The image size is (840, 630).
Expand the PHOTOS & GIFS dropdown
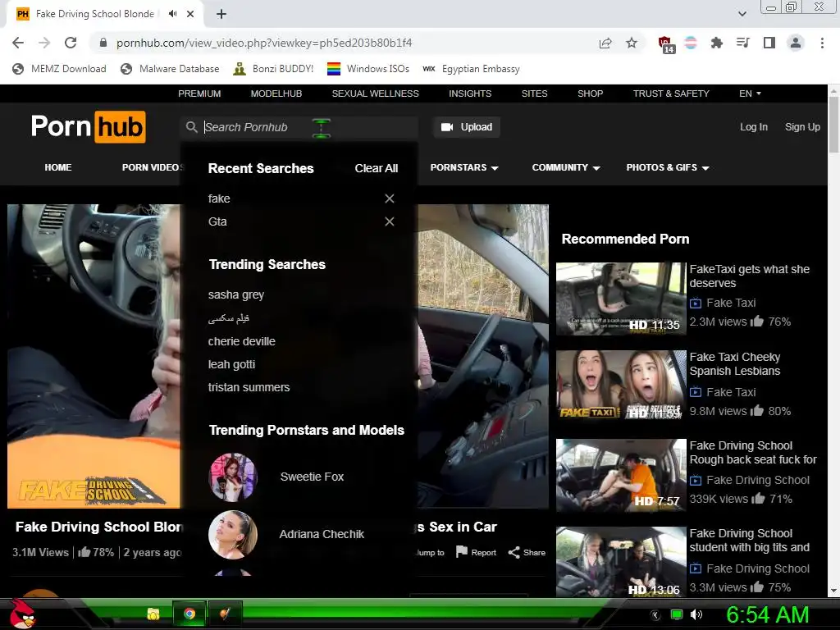[668, 167]
